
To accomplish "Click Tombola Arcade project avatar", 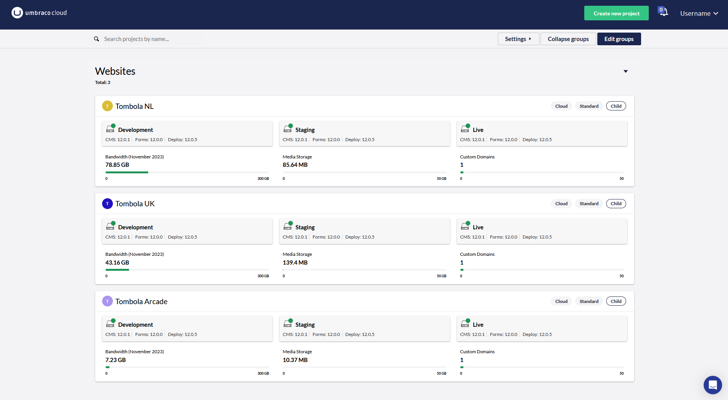I will point(107,301).
